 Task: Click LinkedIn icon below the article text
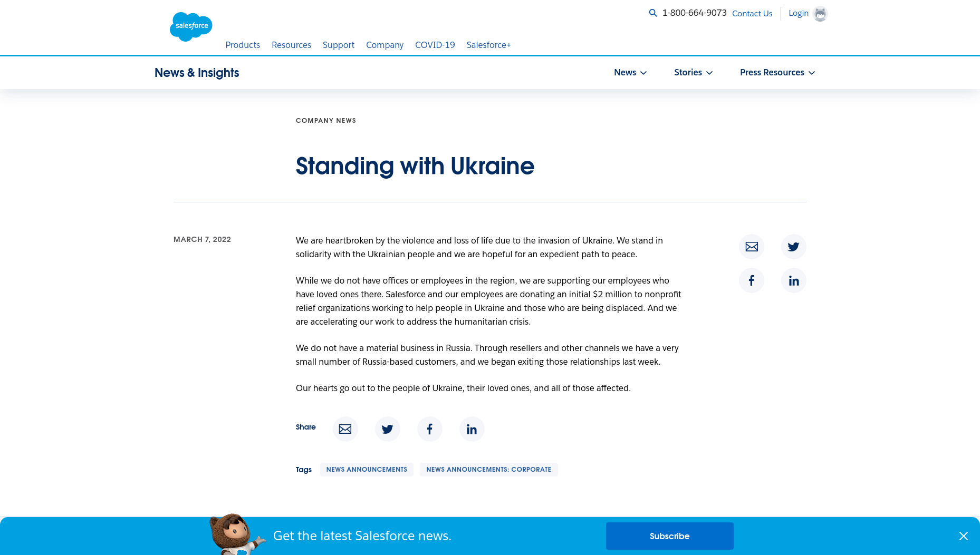(x=472, y=429)
